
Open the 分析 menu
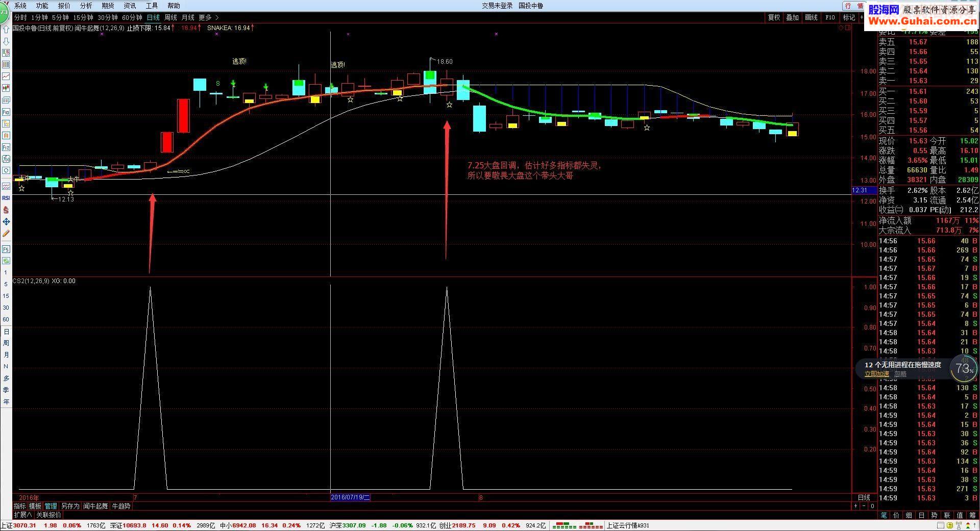click(x=86, y=6)
